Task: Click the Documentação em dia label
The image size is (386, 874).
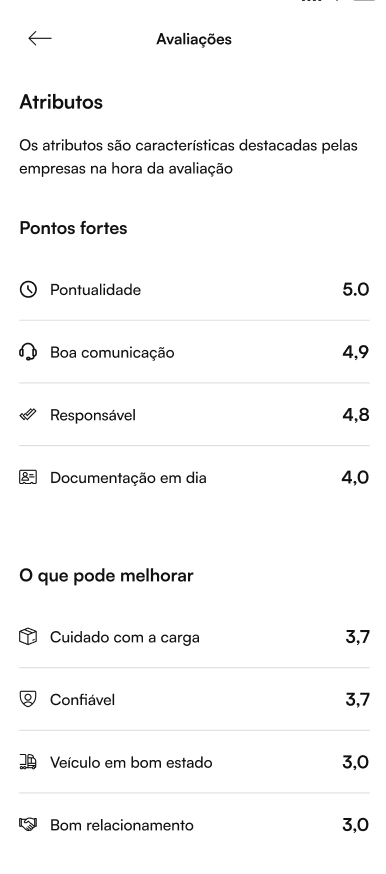Action: click(x=128, y=478)
